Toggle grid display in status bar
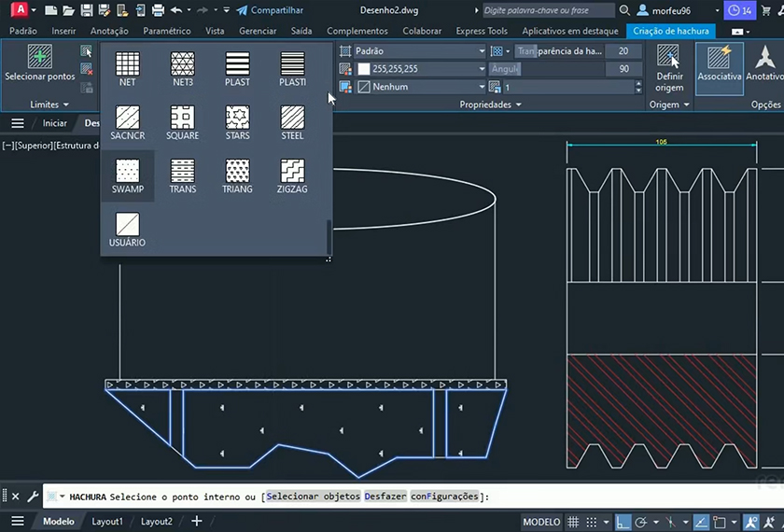Viewport: 784px width, 532px height. pos(575,522)
